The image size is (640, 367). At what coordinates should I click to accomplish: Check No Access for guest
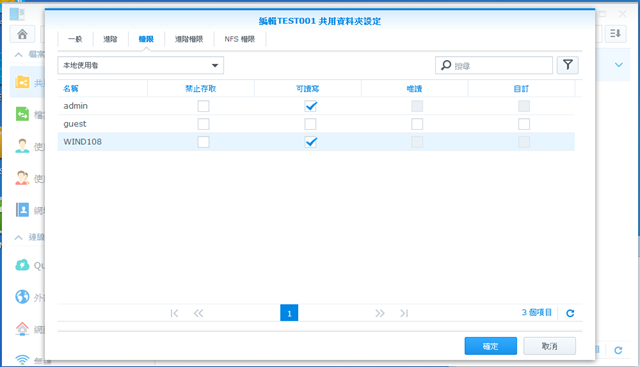tap(203, 124)
